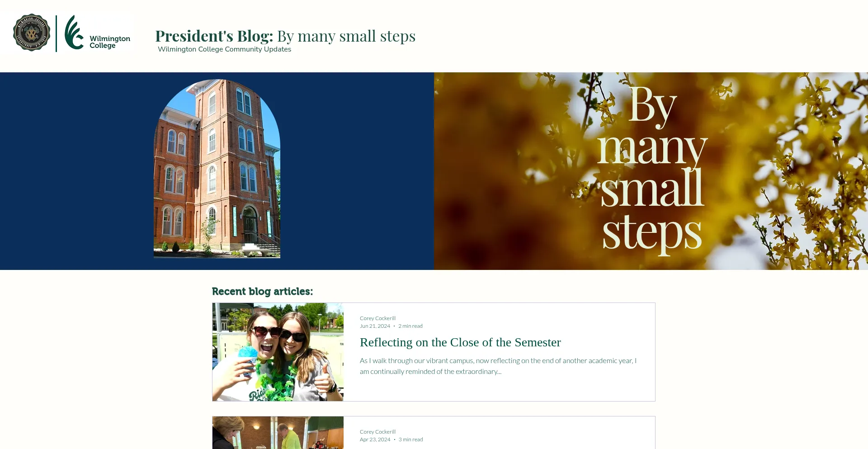Click the excerpt text of the semester article
868x449 pixels.
[x=497, y=366]
